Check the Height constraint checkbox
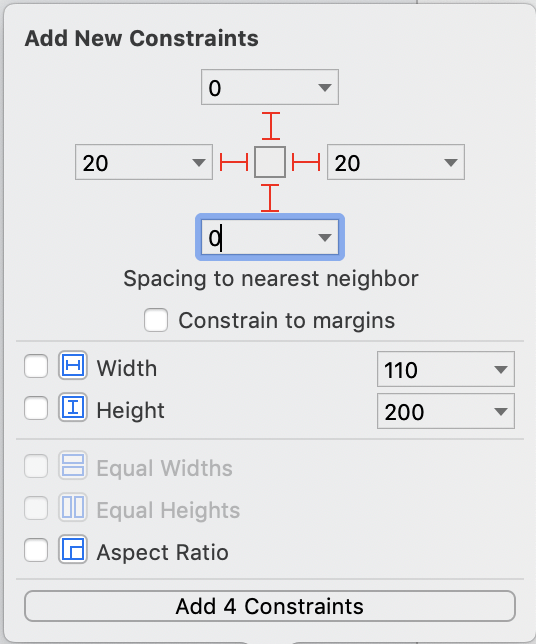536x644 pixels. tap(36, 408)
